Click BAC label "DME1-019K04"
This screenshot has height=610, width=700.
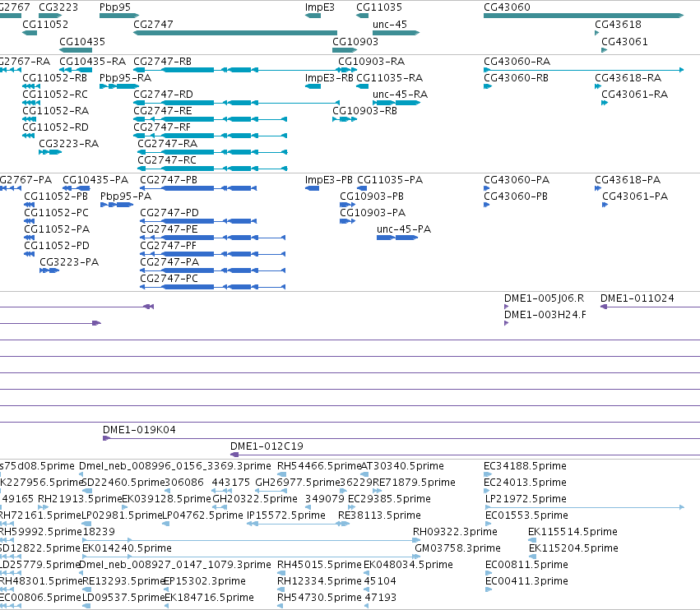tap(139, 430)
